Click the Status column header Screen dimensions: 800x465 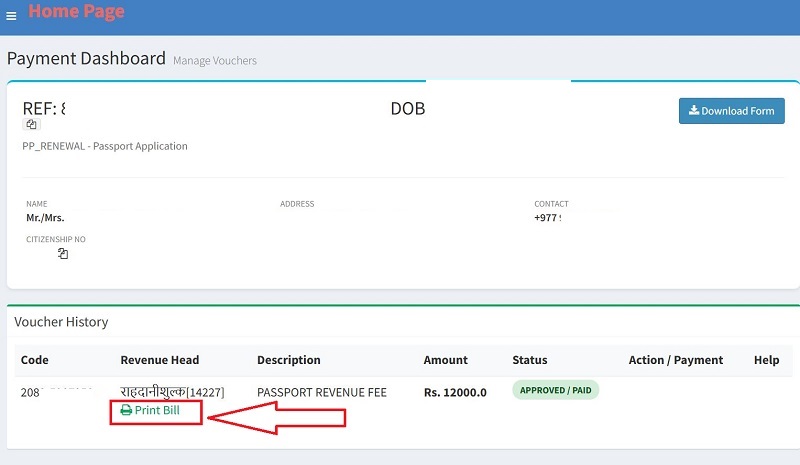point(529,360)
